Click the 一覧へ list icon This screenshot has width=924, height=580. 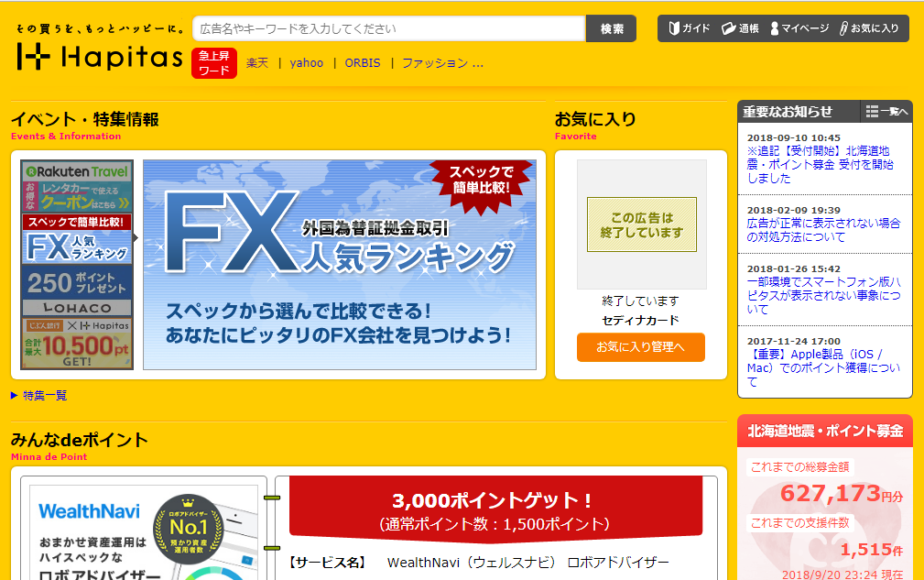(x=886, y=112)
